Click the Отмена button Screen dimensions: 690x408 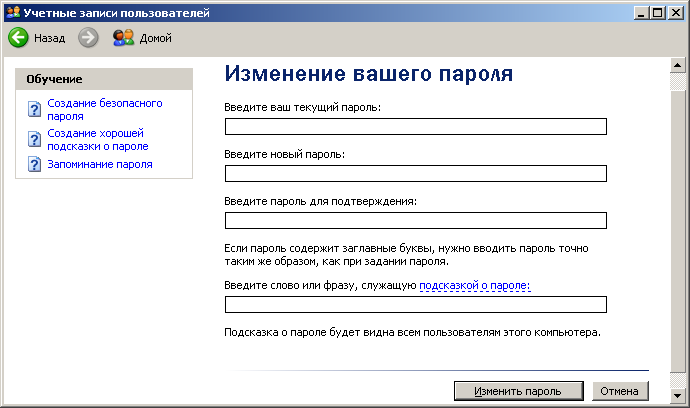(620, 391)
